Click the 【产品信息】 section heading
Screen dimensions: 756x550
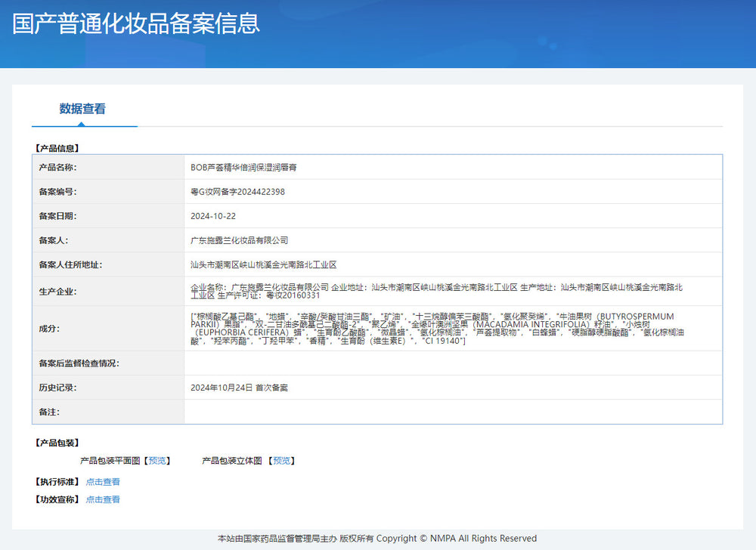point(57,148)
